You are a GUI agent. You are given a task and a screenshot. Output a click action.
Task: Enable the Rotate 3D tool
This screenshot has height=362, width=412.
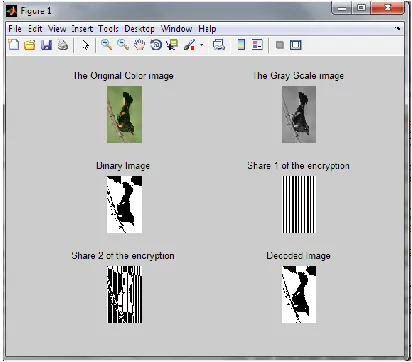[x=156, y=45]
